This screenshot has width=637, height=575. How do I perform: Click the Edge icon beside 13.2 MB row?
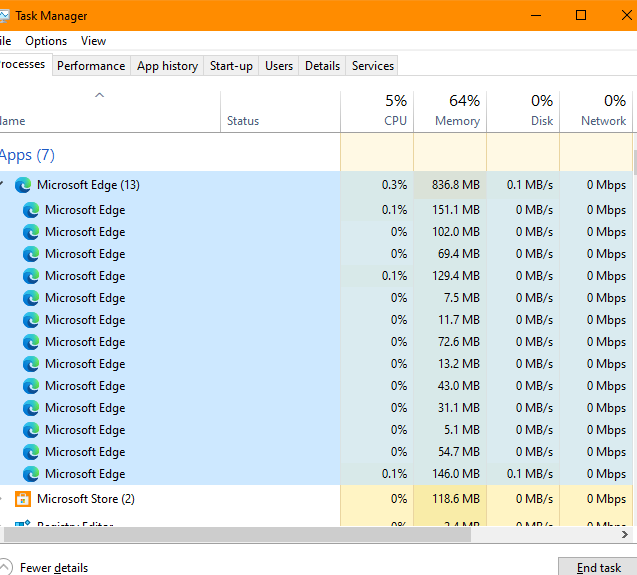click(x=31, y=364)
